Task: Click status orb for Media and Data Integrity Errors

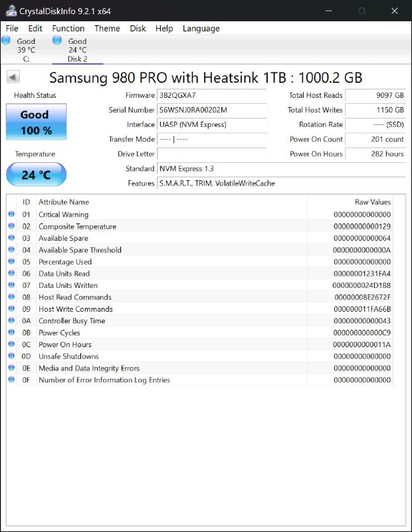Action: (11, 368)
